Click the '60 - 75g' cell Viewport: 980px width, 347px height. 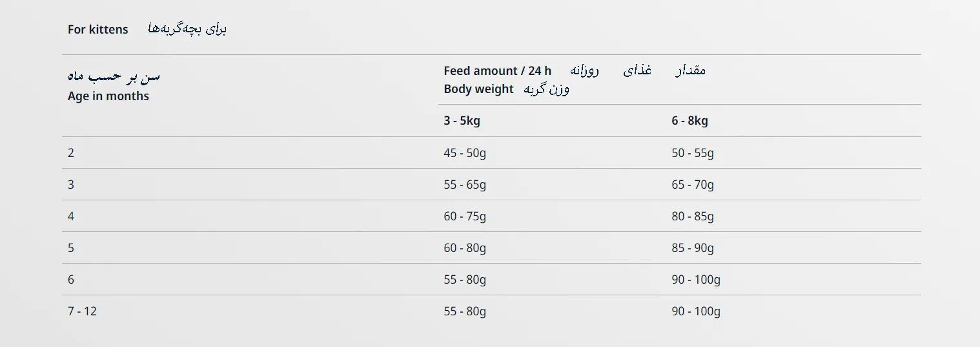coord(465,216)
